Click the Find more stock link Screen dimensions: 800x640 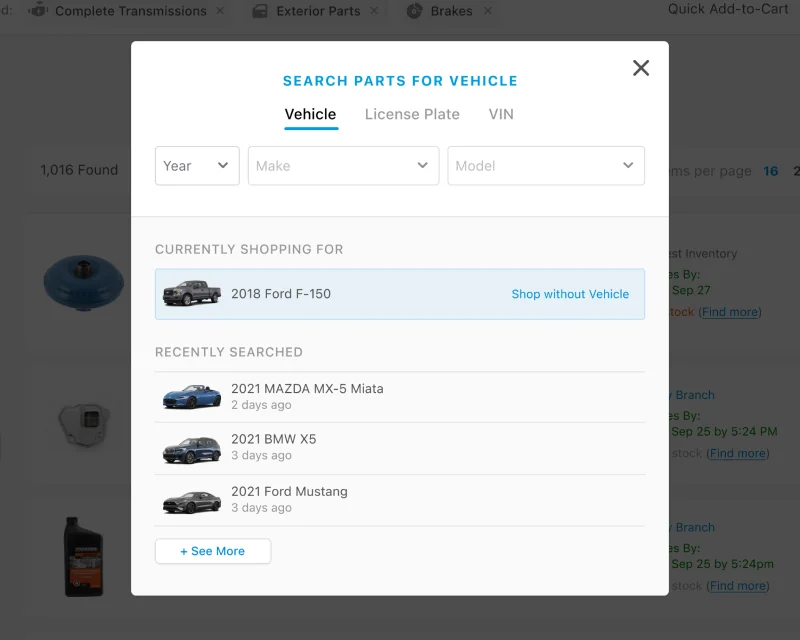pos(730,312)
